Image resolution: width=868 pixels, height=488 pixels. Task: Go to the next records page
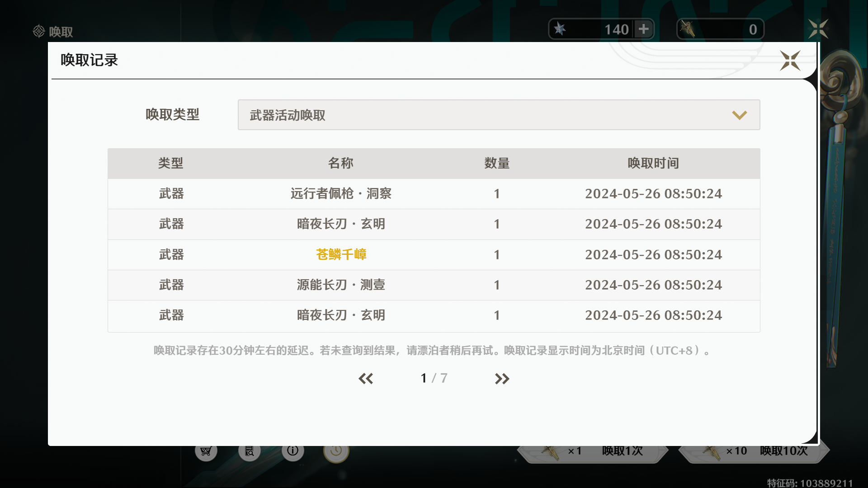502,379
